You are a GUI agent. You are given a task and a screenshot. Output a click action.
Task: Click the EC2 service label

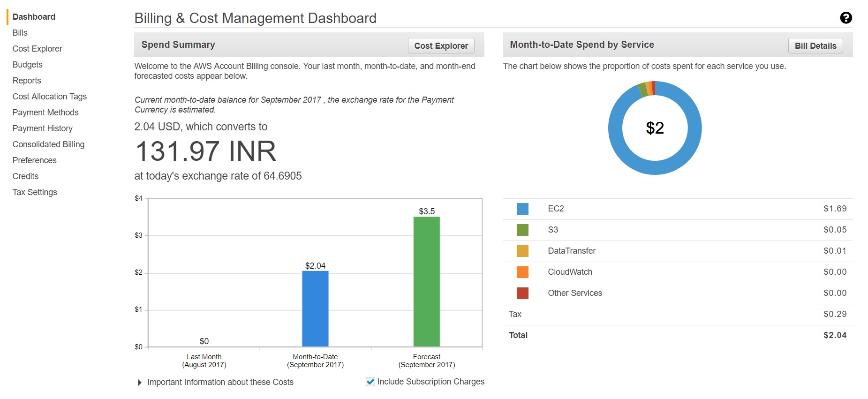[556, 209]
